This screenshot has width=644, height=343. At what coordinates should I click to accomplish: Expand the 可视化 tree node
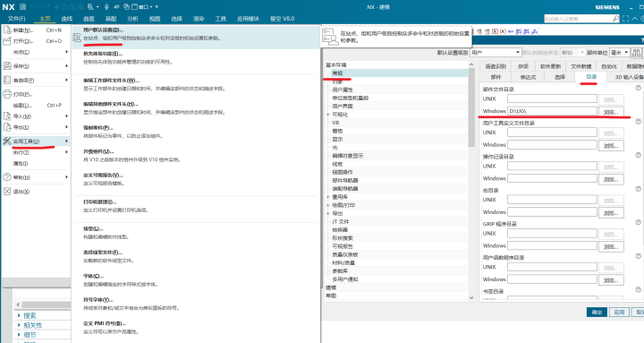(327, 115)
